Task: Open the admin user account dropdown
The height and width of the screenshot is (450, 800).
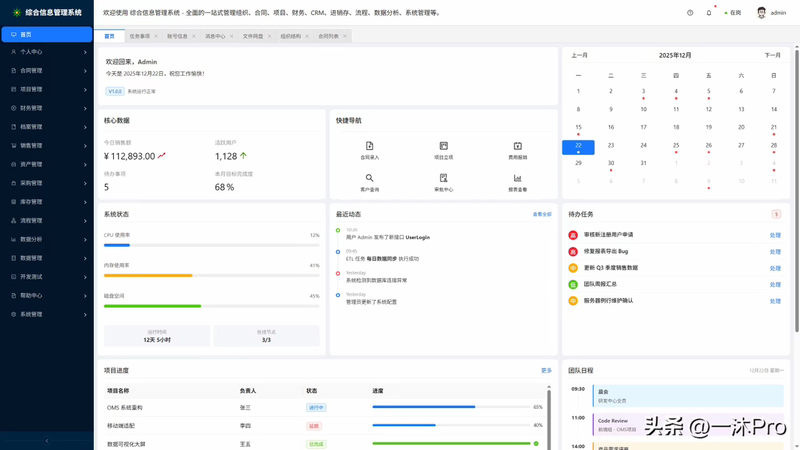Action: click(x=771, y=13)
